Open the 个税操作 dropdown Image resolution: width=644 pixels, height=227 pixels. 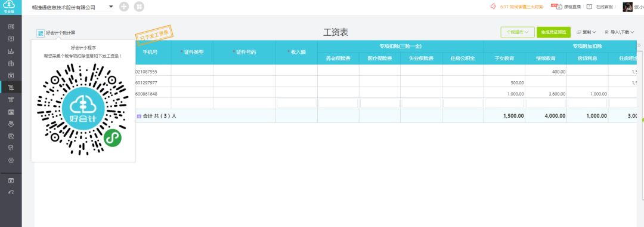pyautogui.click(x=518, y=32)
